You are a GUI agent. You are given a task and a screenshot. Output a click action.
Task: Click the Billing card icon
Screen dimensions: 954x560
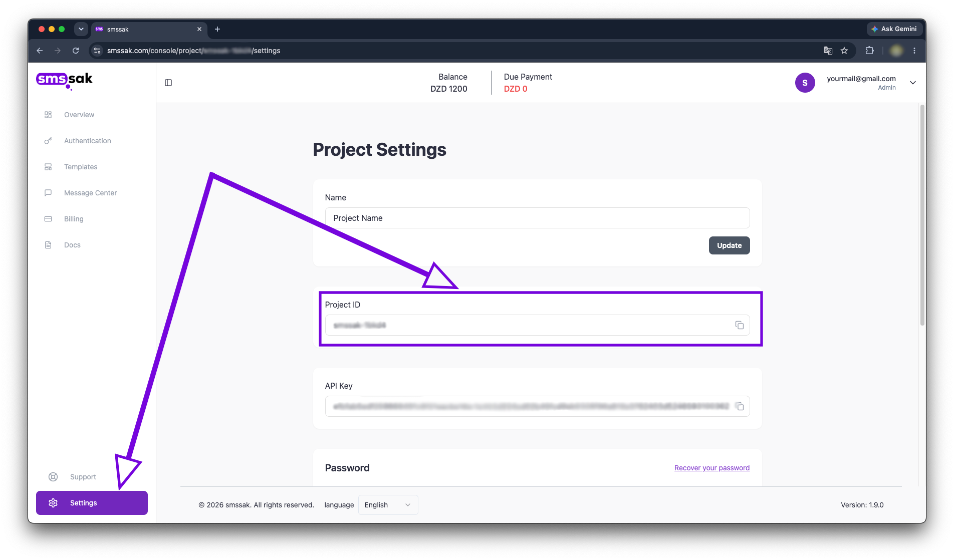pyautogui.click(x=48, y=219)
